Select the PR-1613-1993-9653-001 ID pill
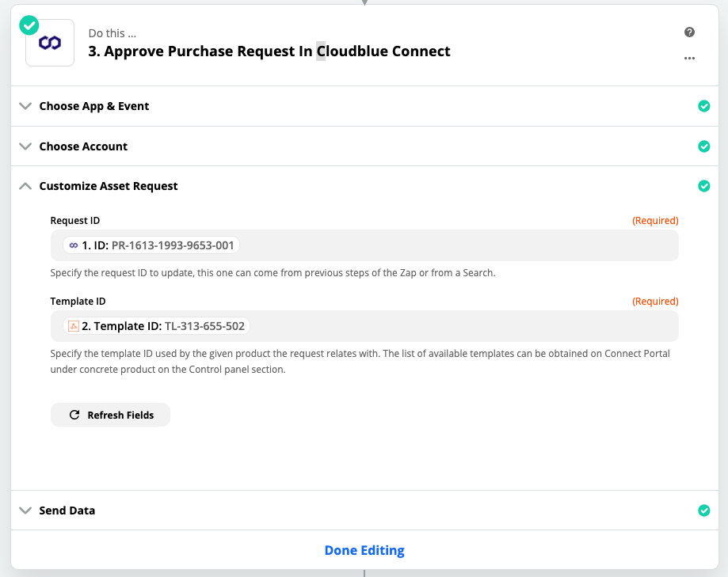 click(151, 245)
